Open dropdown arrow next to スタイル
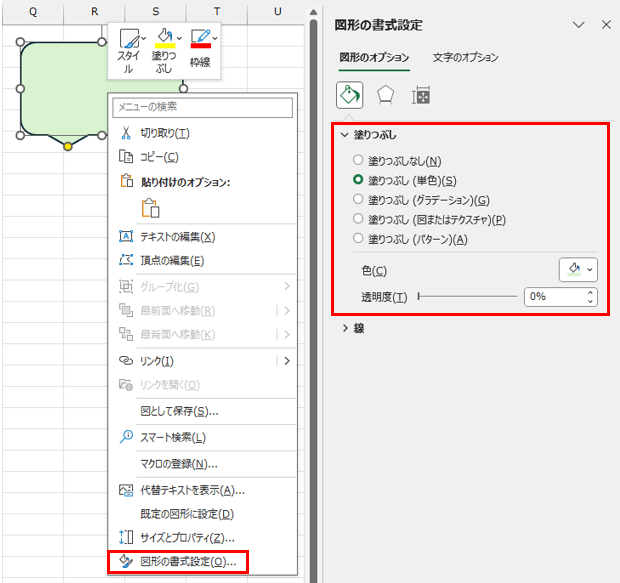Viewport: 620px width, 583px height. [x=144, y=38]
